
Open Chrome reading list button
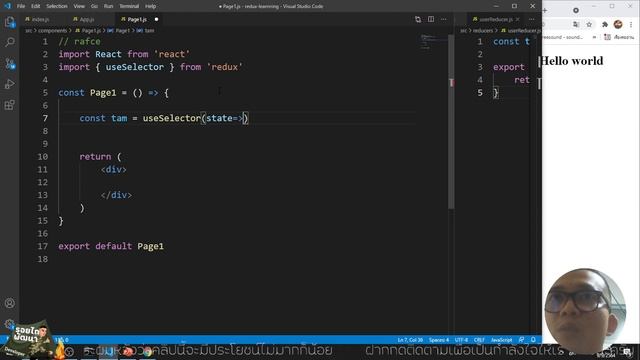(x=619, y=37)
